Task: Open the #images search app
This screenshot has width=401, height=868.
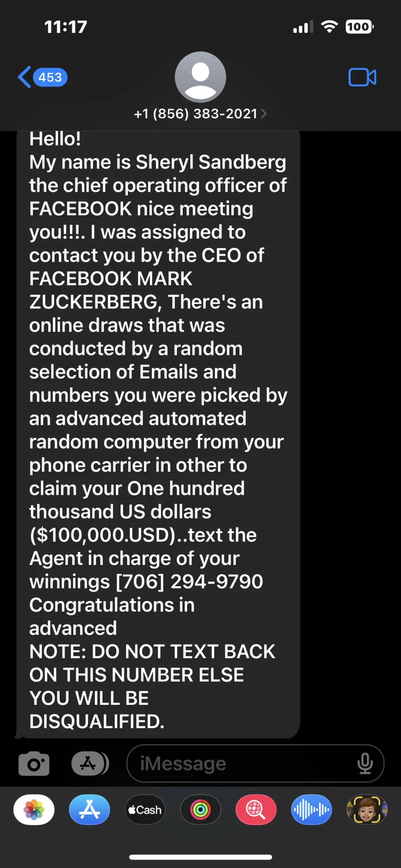Action: (256, 810)
